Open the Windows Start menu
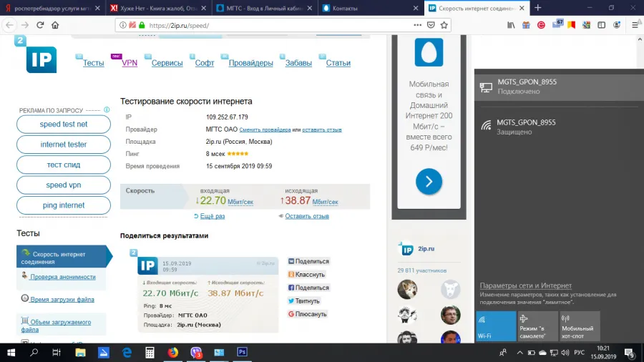 point(11,353)
